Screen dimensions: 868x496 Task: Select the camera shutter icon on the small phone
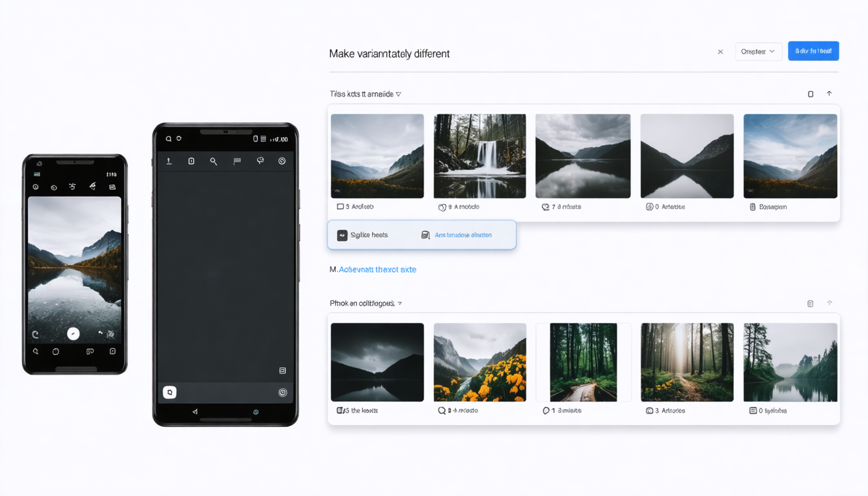click(73, 334)
